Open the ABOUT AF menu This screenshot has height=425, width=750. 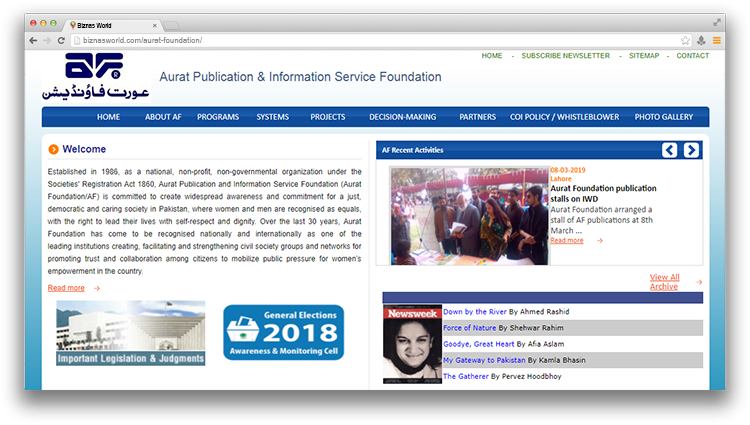click(x=163, y=117)
